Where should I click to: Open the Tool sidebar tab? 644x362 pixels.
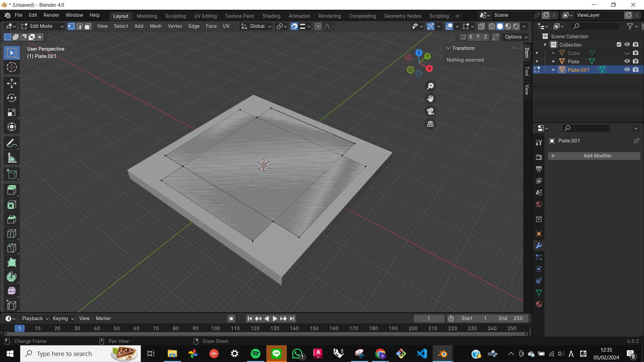tap(527, 71)
